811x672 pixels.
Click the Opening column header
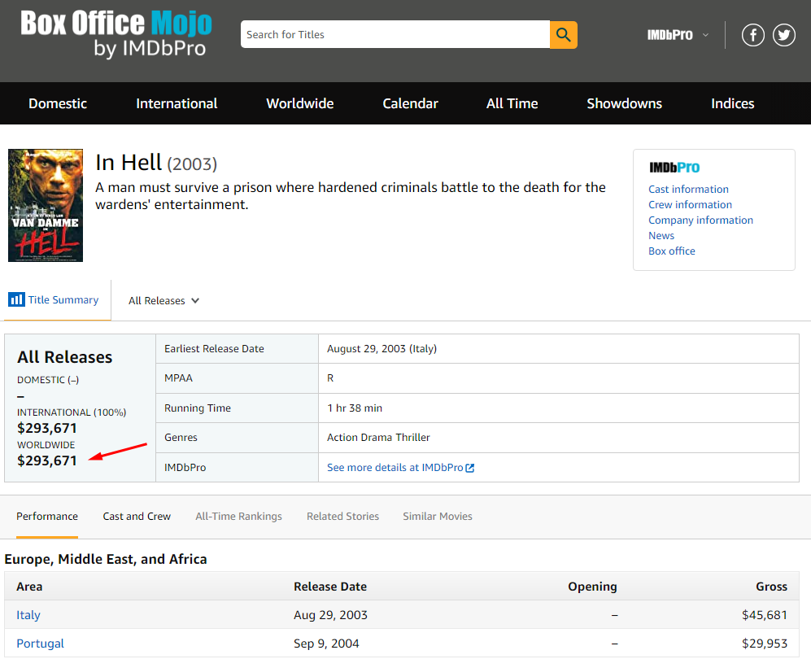click(593, 587)
